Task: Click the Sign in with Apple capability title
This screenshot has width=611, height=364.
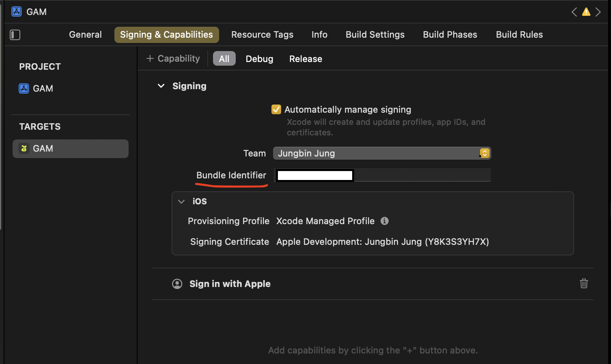Action: click(230, 284)
